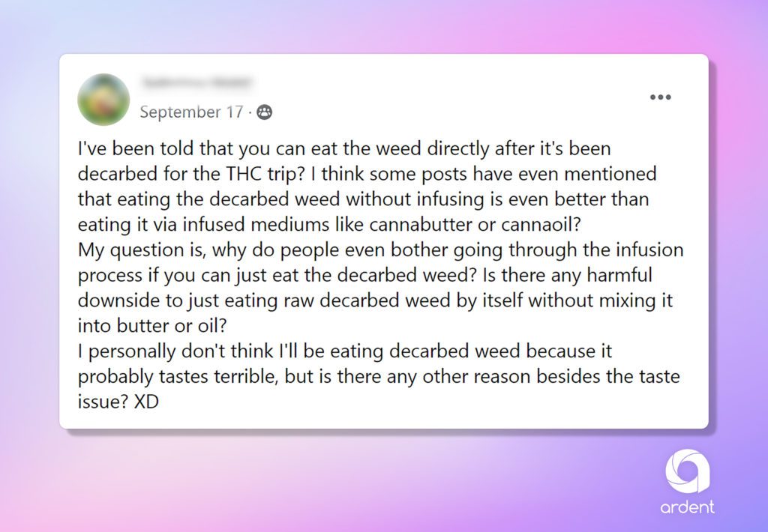The image size is (768, 532).
Task: Click the opening line I've been told
Action: (344, 149)
